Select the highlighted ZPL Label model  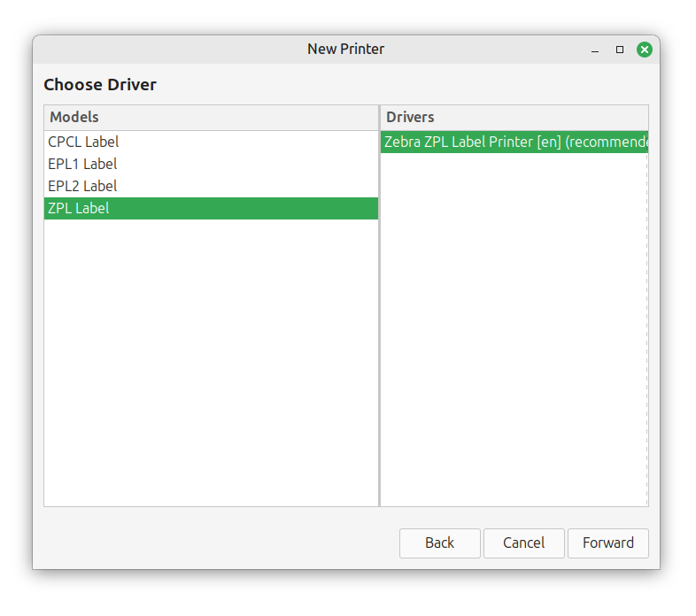click(79, 208)
